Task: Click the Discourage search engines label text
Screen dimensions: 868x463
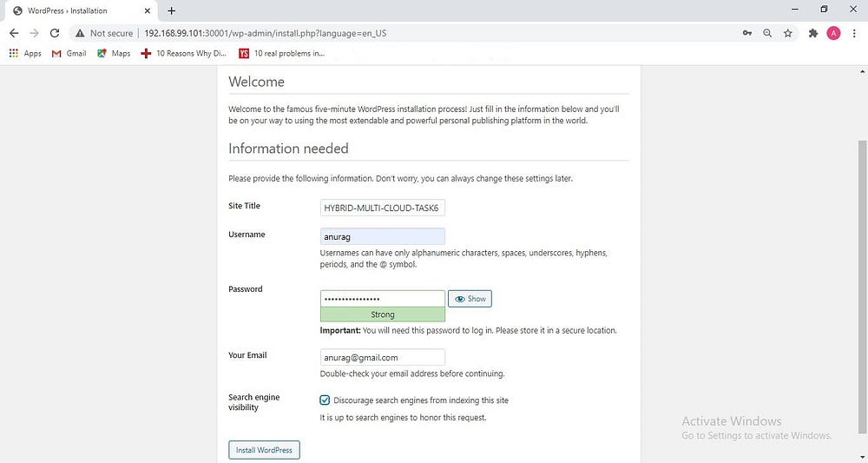Action: 421,400
